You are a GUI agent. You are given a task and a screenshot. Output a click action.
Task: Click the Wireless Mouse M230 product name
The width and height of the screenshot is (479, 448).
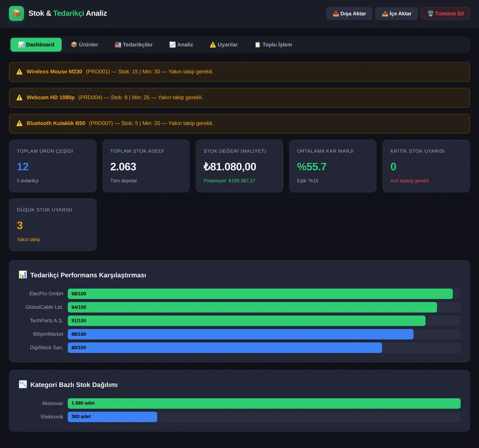pos(54,72)
